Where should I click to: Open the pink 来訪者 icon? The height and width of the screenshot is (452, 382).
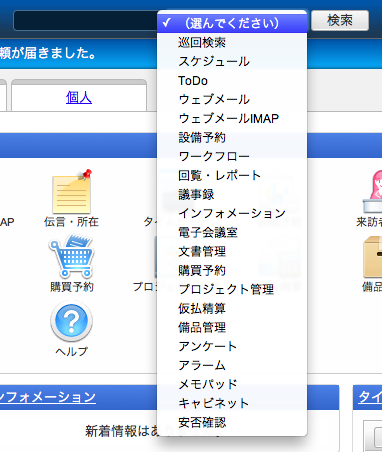(x=373, y=191)
